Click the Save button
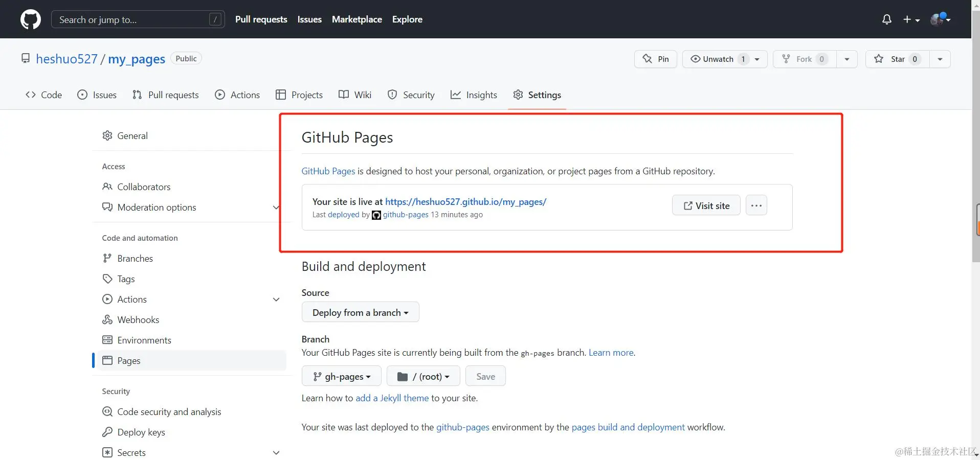The image size is (980, 460). click(485, 376)
